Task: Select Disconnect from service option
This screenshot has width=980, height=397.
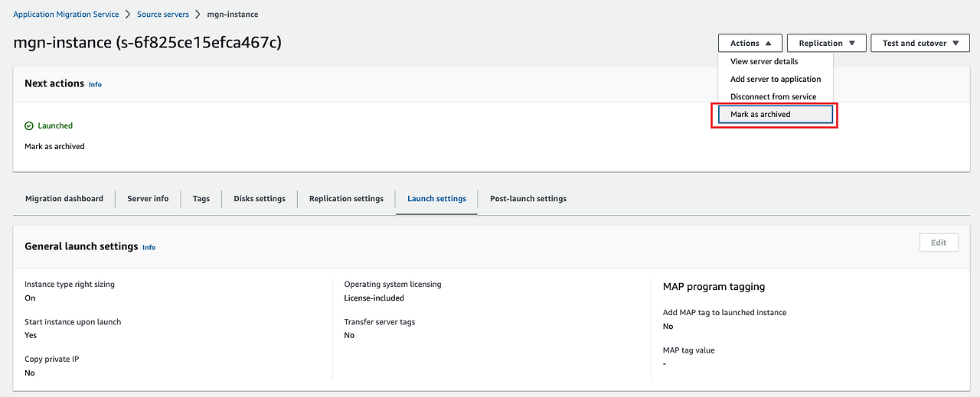Action: click(x=773, y=96)
